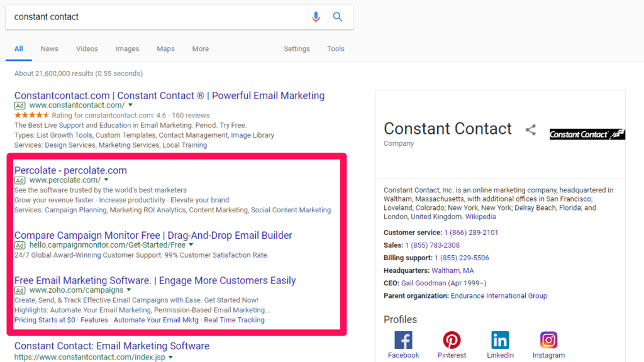The width and height of the screenshot is (644, 362).
Task: Click the magnifying glass search icon
Action: coord(338,17)
